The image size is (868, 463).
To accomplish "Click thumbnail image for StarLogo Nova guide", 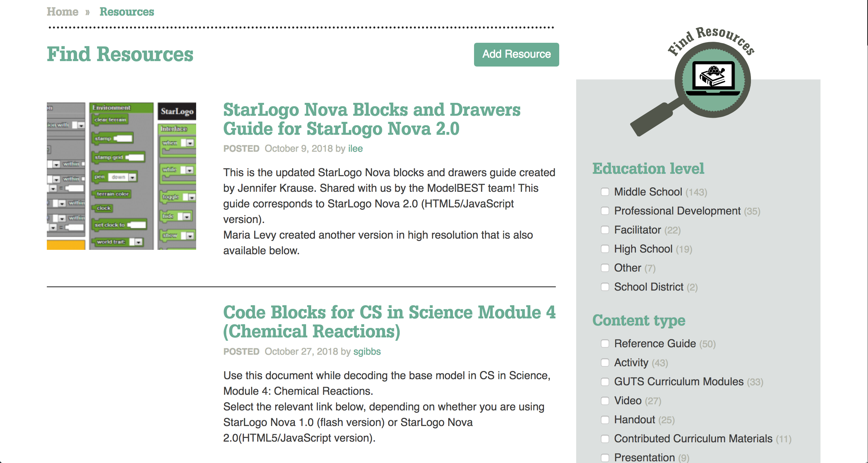I will [x=122, y=177].
